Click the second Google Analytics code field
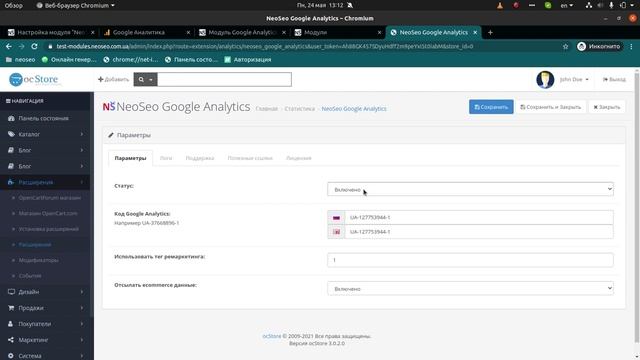The image size is (640, 360). coord(479,231)
